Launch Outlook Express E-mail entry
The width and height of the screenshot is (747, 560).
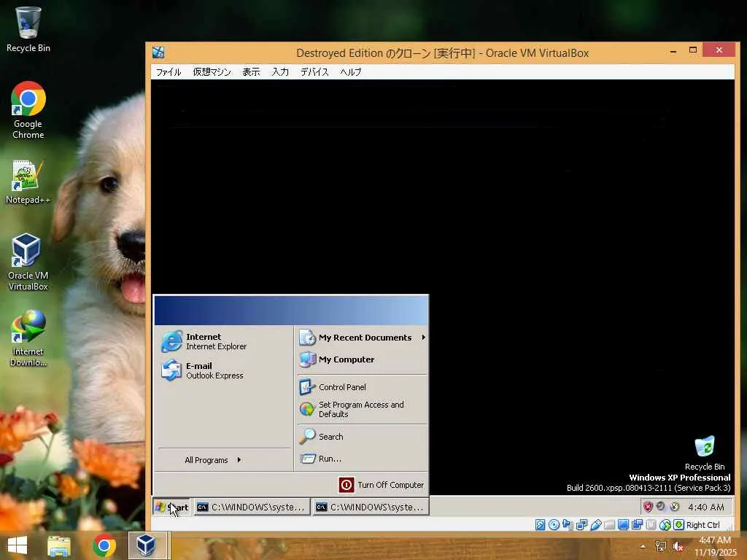point(223,370)
